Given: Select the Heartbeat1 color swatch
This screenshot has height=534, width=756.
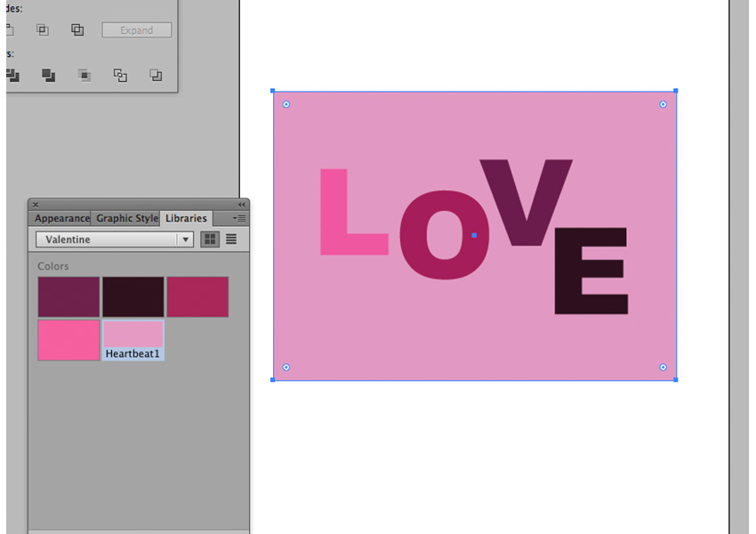Looking at the screenshot, I should (133, 335).
